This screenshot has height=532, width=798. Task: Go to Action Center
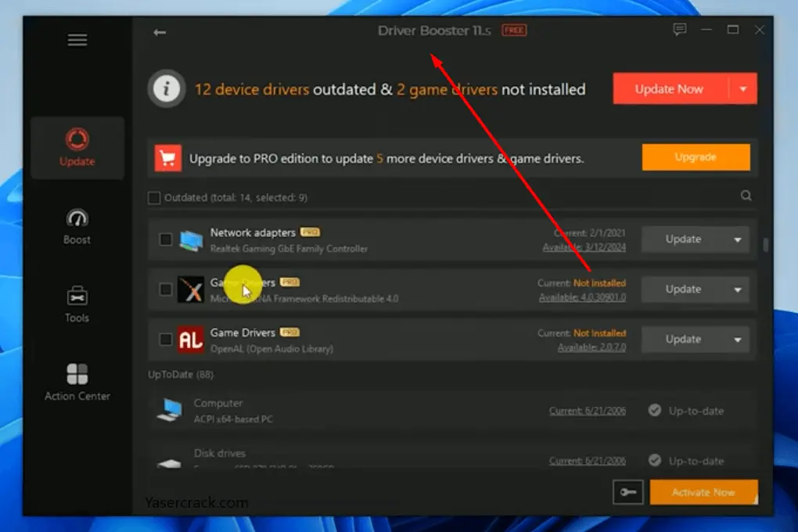pyautogui.click(x=77, y=383)
